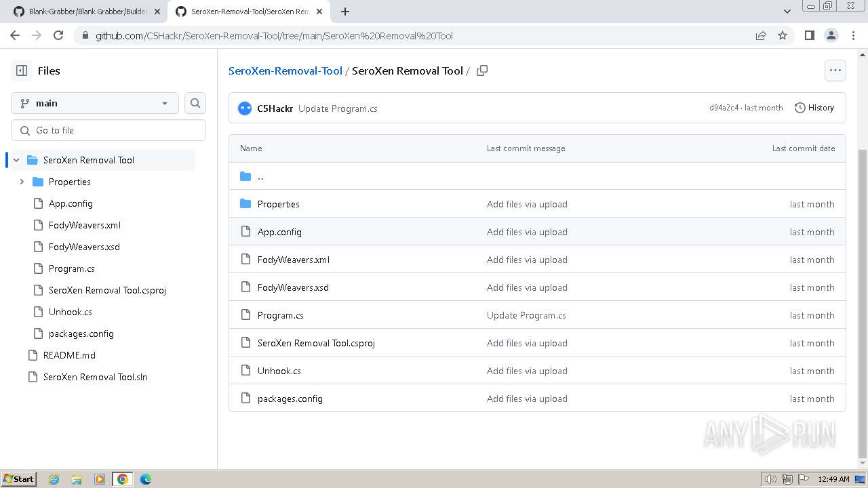
Task: View commit History
Action: click(814, 108)
